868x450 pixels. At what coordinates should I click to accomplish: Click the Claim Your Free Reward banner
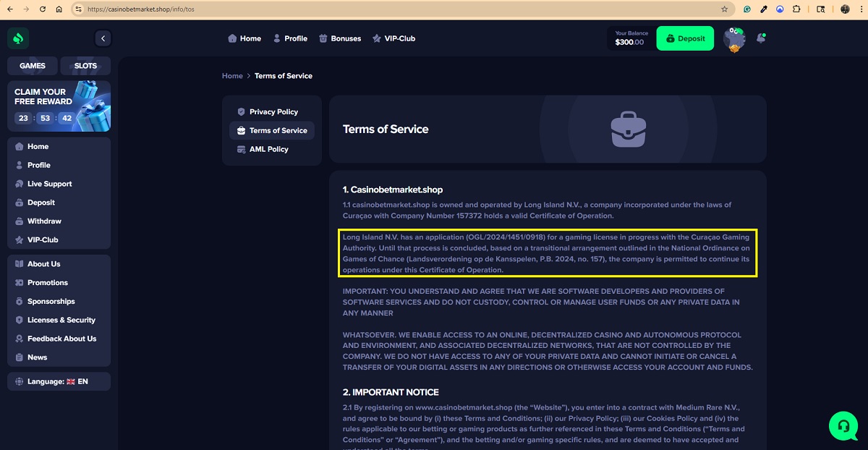59,106
